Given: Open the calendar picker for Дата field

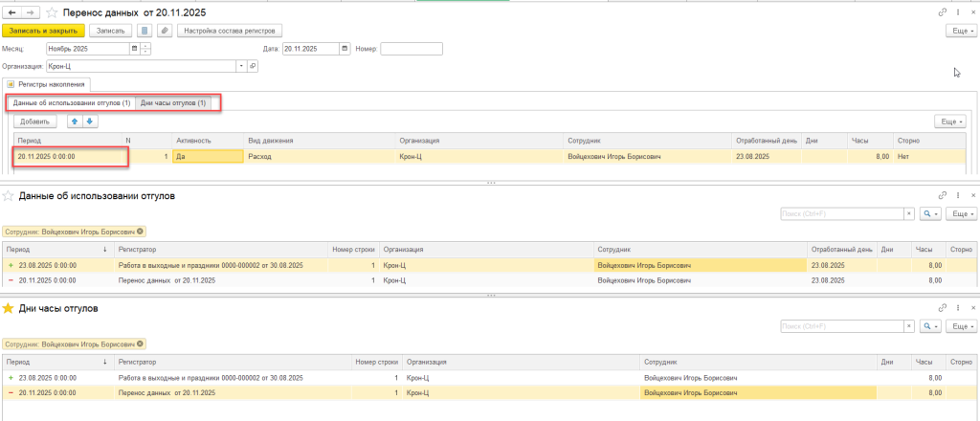Looking at the screenshot, I should [x=345, y=49].
